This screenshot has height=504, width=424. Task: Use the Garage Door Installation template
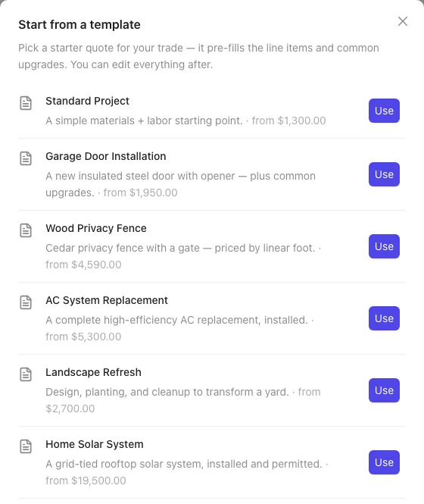click(x=384, y=174)
